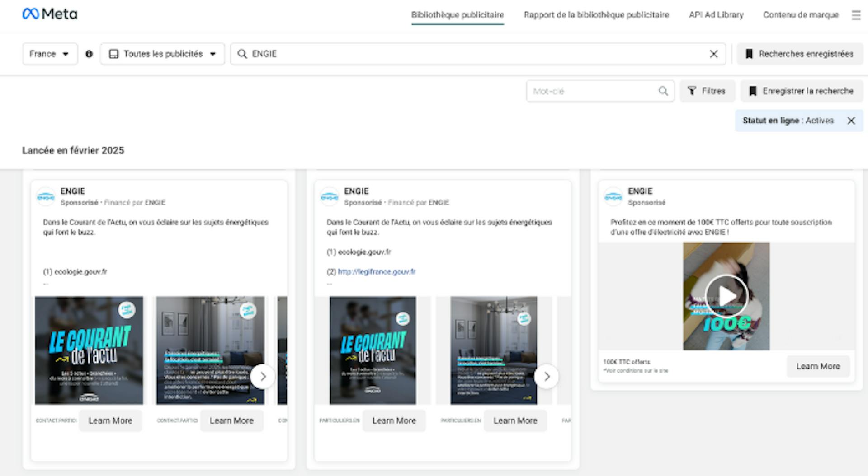The width and height of the screenshot is (868, 476).
Task: Open the API Ad Library menu item
Action: click(716, 15)
